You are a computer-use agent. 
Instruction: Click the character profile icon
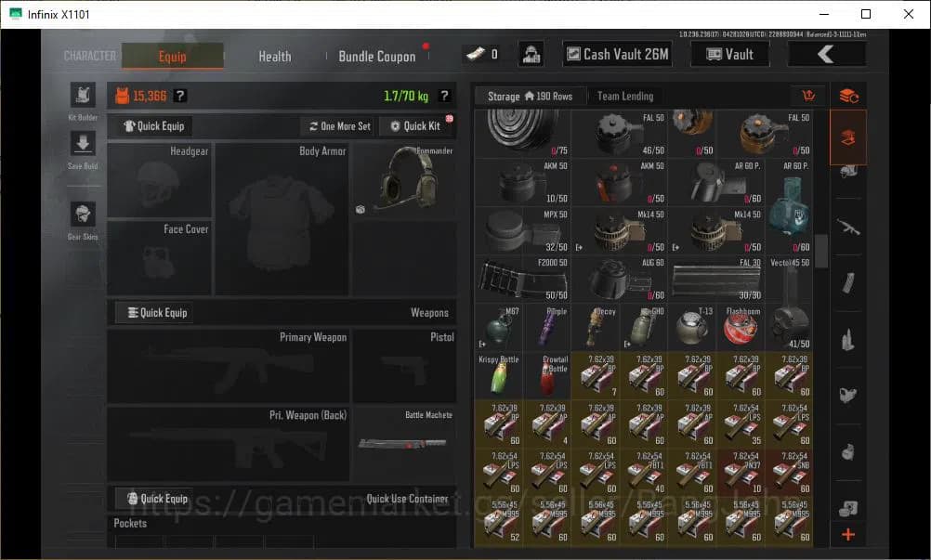click(531, 54)
